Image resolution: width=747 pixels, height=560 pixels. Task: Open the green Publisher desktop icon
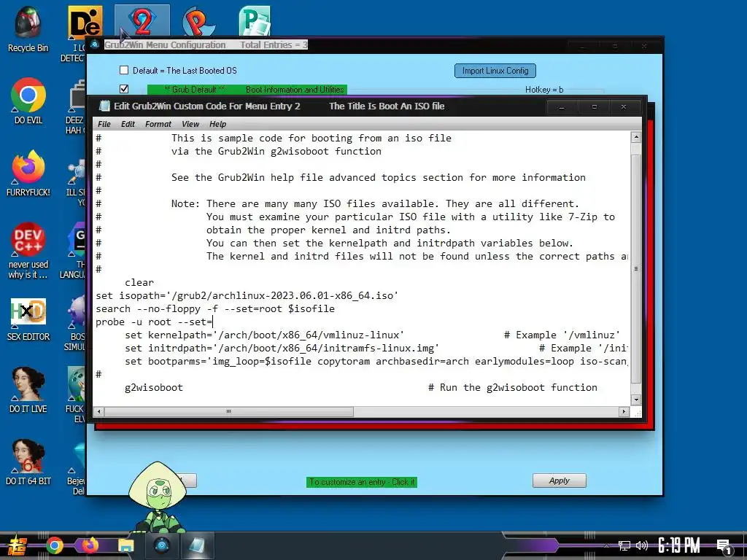point(255,21)
